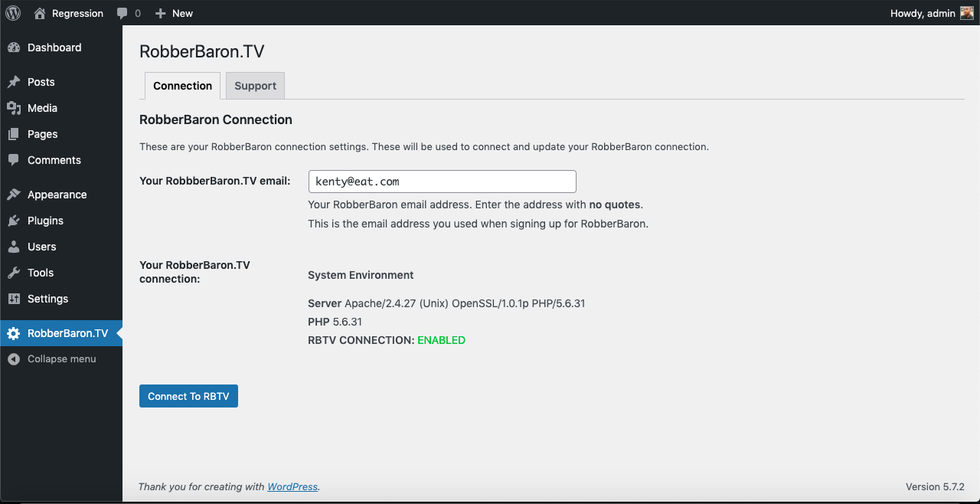
Task: Open Howdy, admin account menu
Action: [923, 13]
